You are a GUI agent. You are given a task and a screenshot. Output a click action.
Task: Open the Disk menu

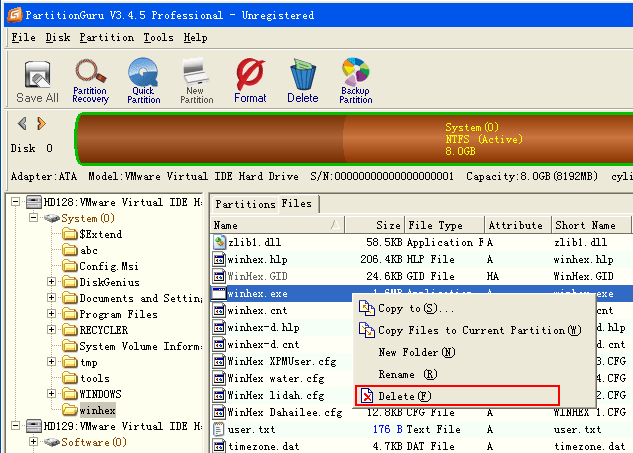(58, 38)
